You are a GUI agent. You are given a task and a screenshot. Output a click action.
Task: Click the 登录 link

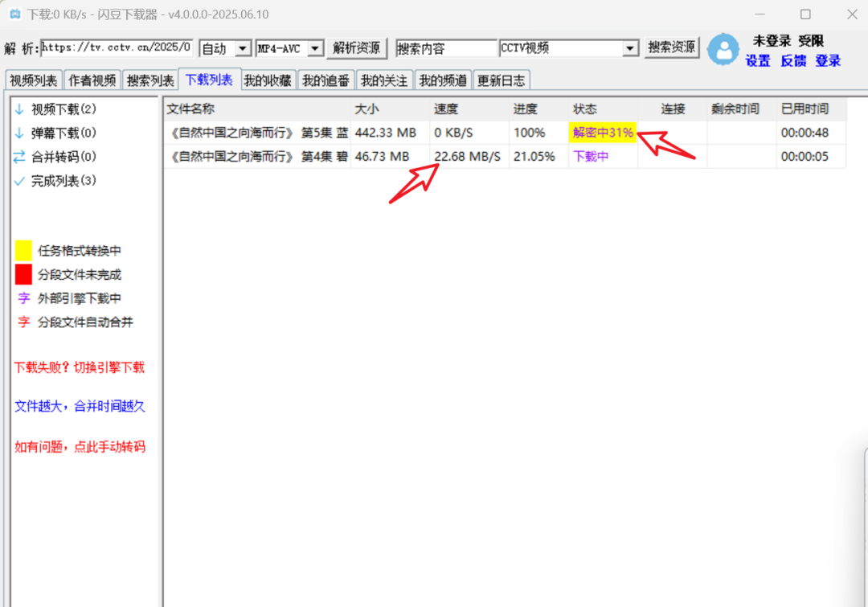click(828, 61)
